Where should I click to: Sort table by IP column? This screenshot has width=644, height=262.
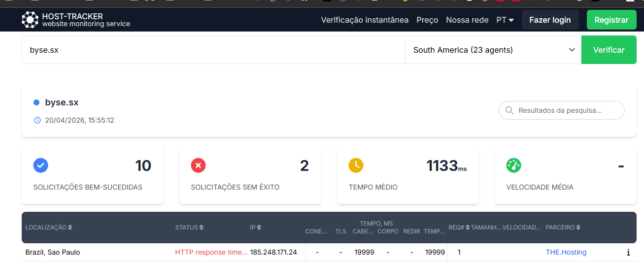pyautogui.click(x=256, y=228)
